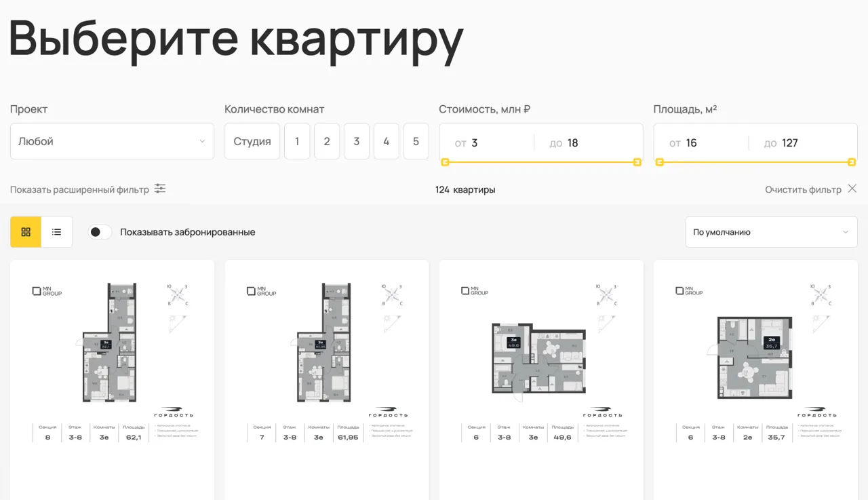Click the maximum area field showing 127

(802, 142)
